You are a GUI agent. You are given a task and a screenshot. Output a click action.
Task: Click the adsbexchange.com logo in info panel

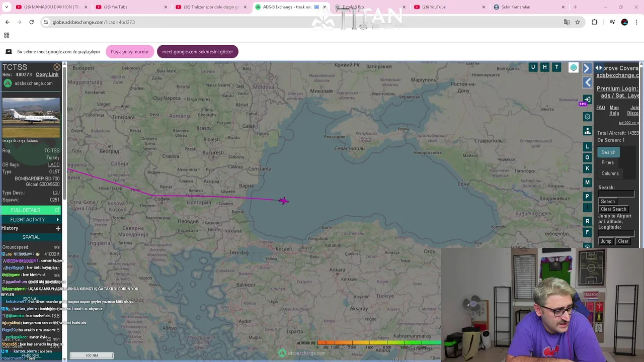[x=28, y=83]
